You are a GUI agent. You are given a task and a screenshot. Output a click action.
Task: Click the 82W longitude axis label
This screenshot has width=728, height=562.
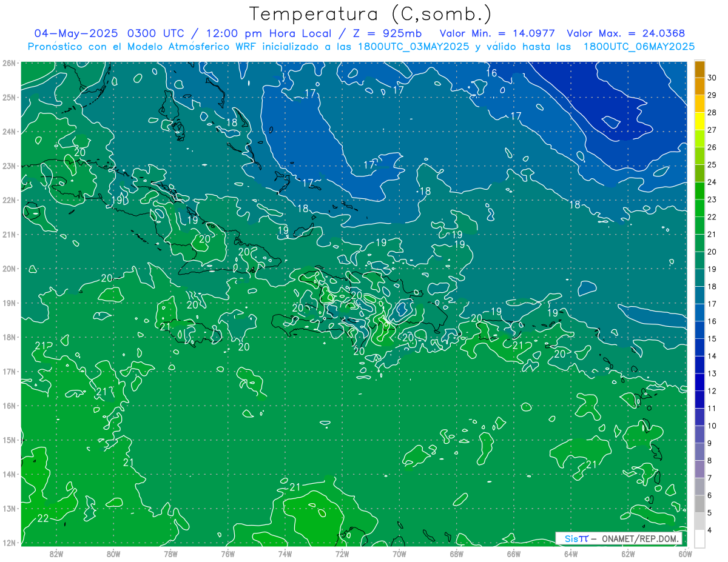pos(56,553)
